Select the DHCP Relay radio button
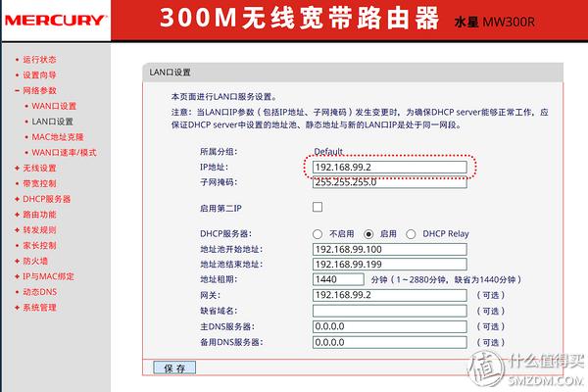Viewport: 588px width, 392px height. 411,234
